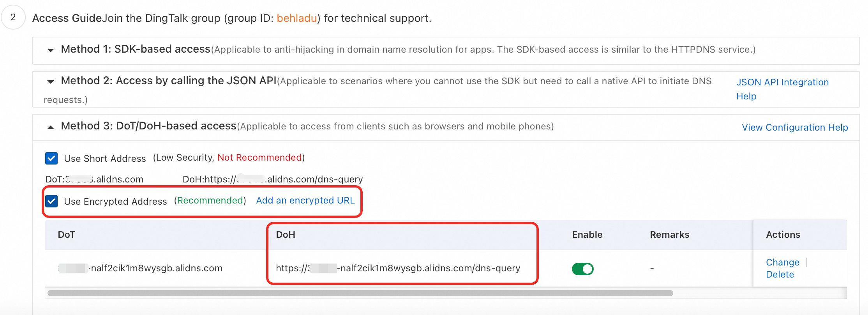Uncheck Use Encrypted Address checkbox
The image size is (868, 315).
tap(51, 201)
